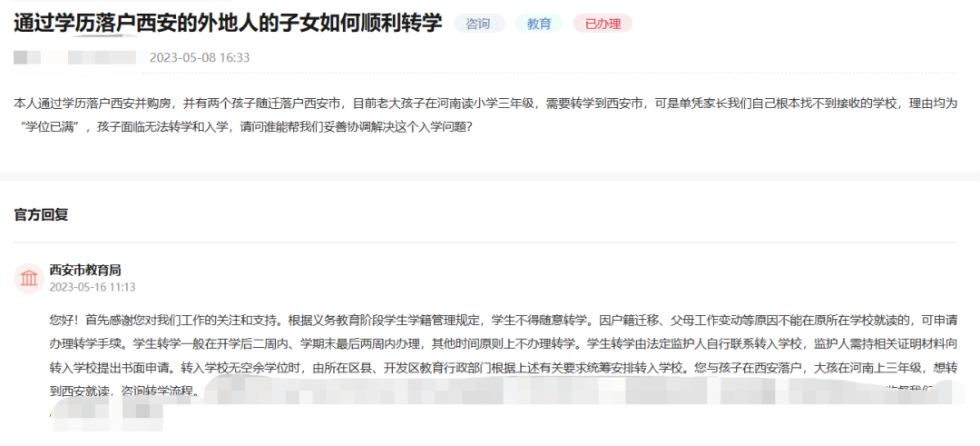Click the 西安市教育局 responder name

(85, 270)
